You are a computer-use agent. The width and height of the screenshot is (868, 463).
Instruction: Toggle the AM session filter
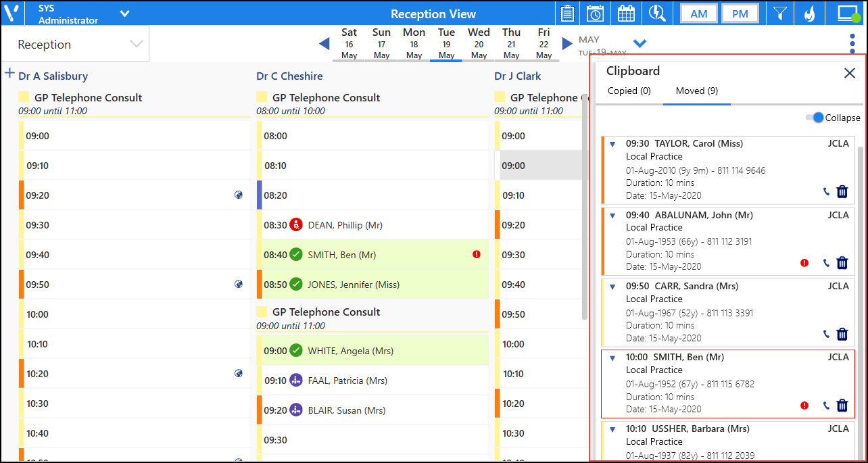pos(698,14)
